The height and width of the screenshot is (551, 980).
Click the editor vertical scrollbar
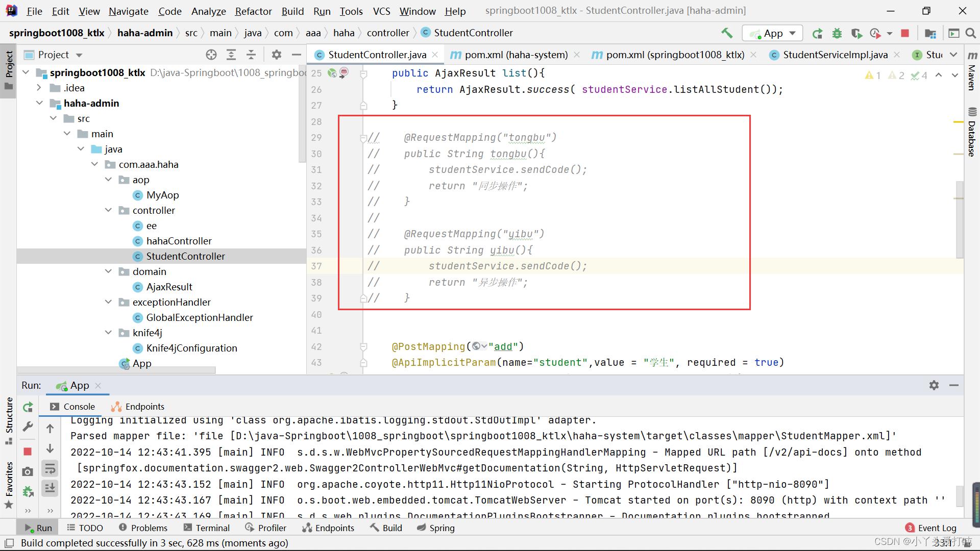point(960,219)
